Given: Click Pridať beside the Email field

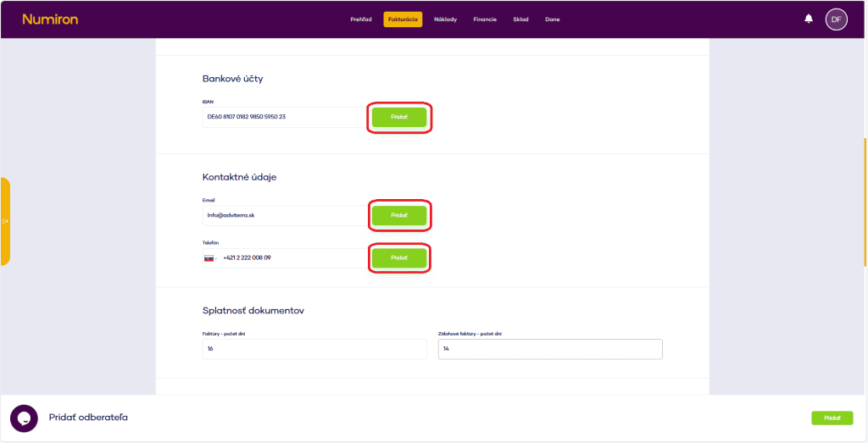Looking at the screenshot, I should 399,215.
